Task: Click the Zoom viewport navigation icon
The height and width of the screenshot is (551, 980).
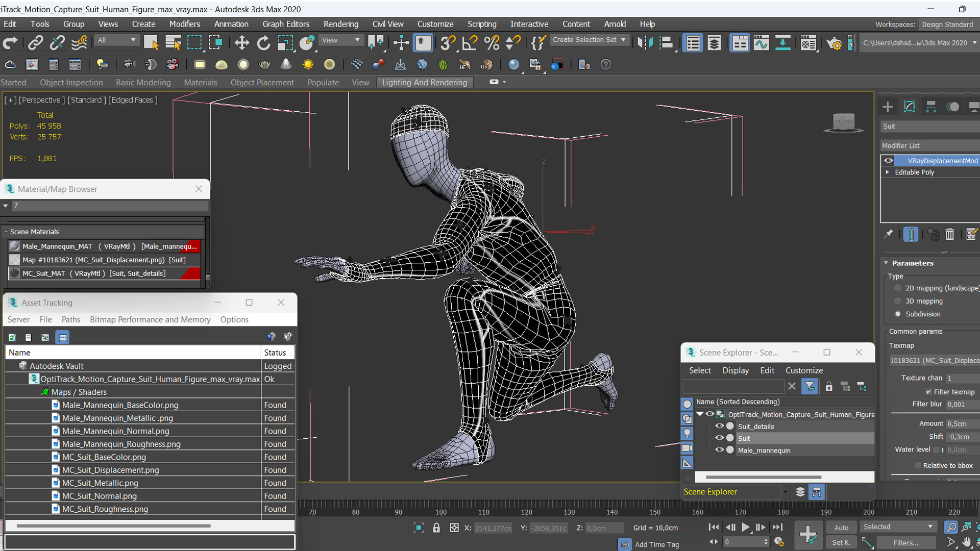Action: (x=950, y=527)
